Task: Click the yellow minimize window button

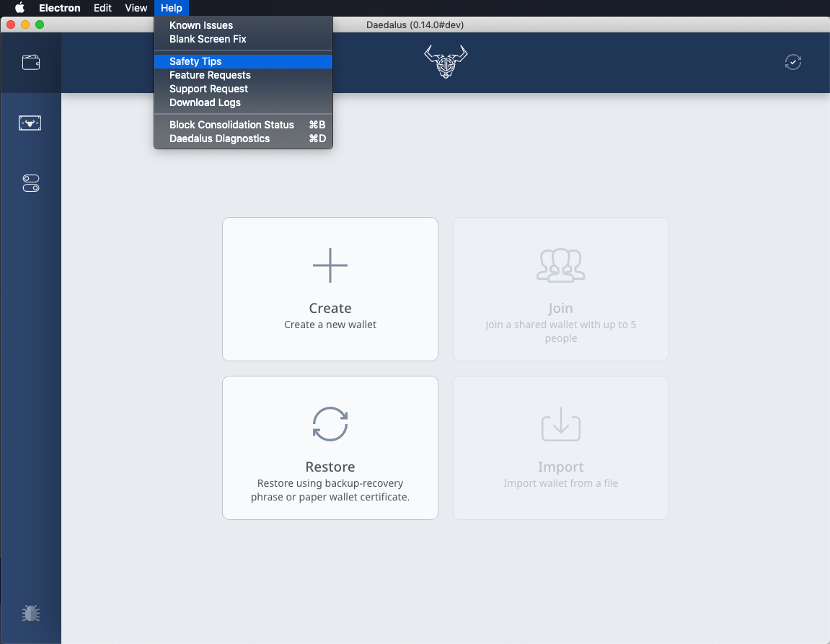Action: pos(25,25)
